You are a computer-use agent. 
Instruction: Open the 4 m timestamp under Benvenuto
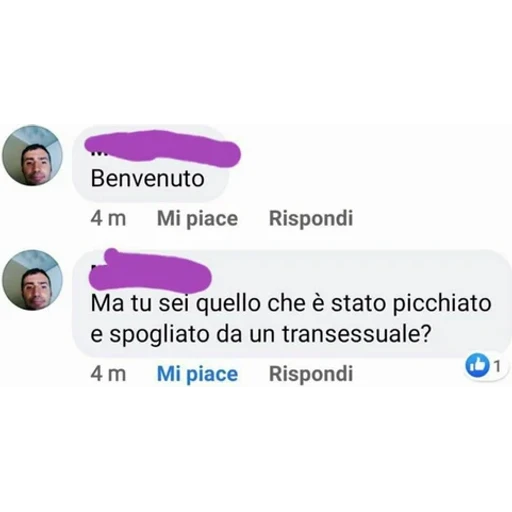108,219
